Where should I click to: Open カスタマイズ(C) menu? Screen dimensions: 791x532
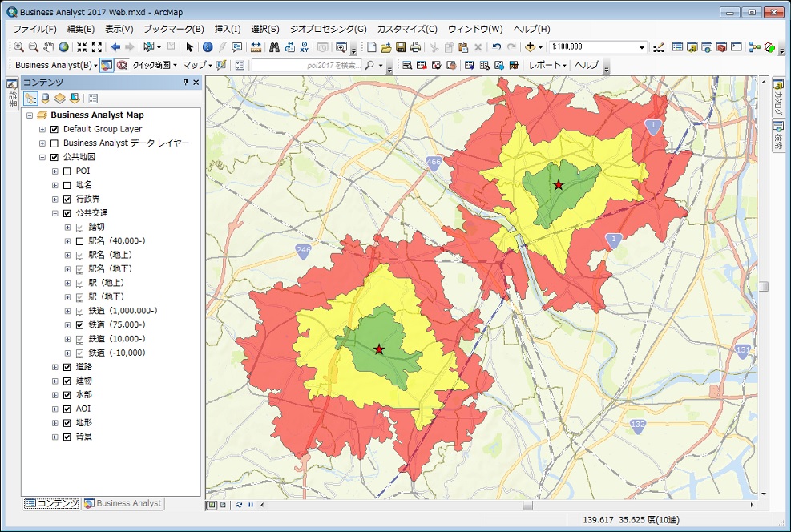click(x=407, y=30)
